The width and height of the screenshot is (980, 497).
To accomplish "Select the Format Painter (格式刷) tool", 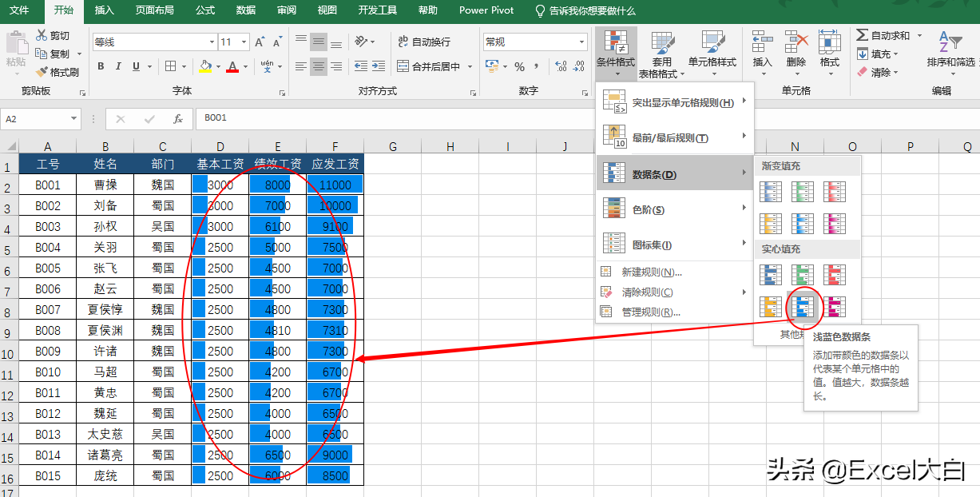I will click(58, 72).
